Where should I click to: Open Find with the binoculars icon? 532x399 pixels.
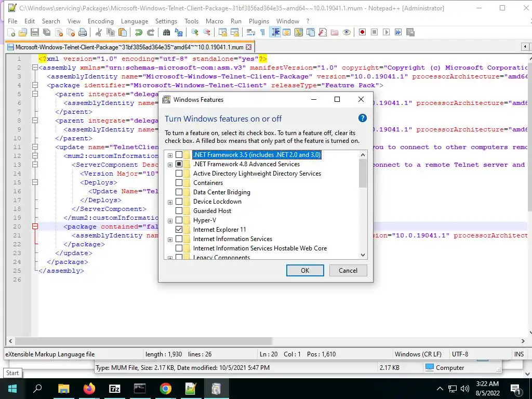pos(166,32)
